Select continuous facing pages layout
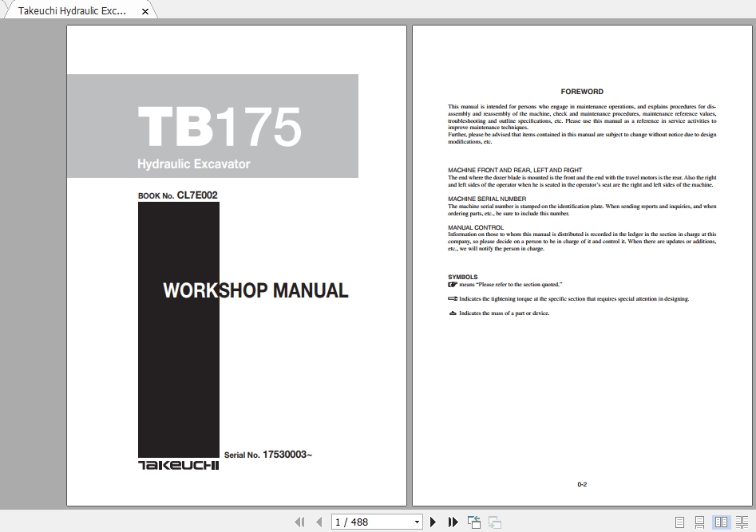The width and height of the screenshot is (756, 532). coord(742,522)
